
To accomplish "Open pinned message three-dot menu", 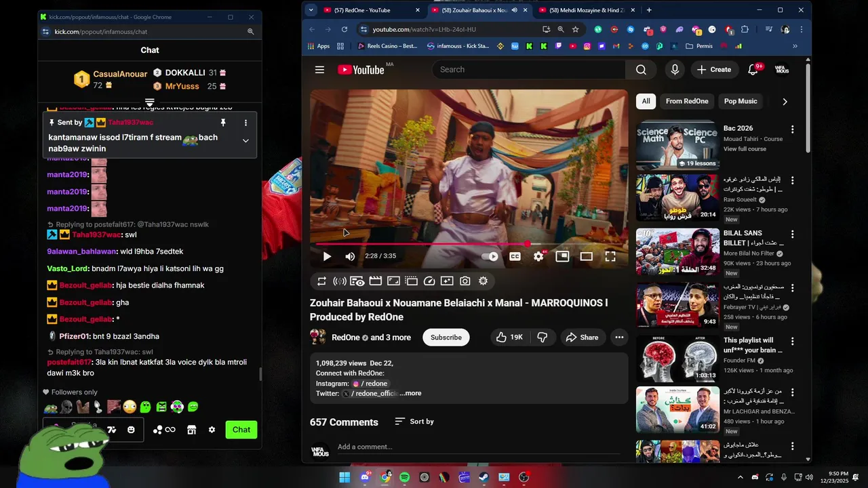I will tap(245, 123).
